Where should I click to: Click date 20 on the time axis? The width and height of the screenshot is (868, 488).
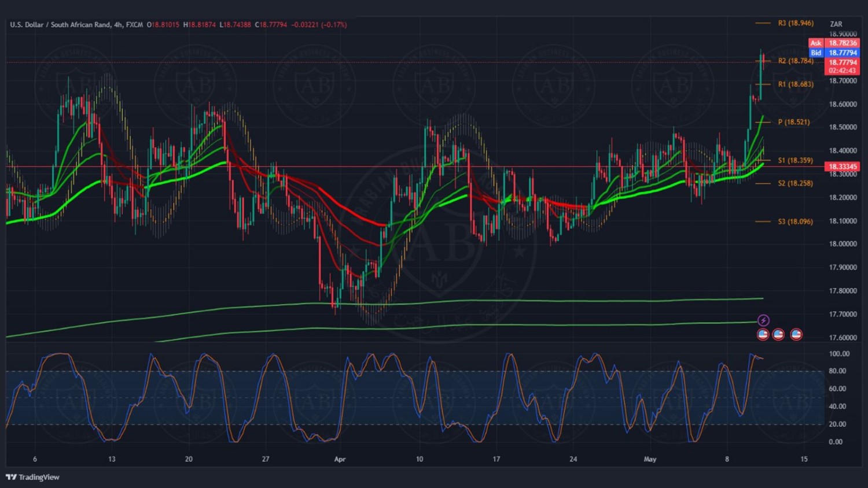[189, 459]
